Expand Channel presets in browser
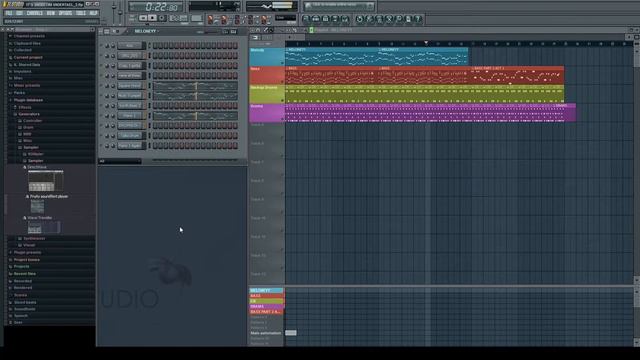The width and height of the screenshot is (640, 360). [29, 36]
